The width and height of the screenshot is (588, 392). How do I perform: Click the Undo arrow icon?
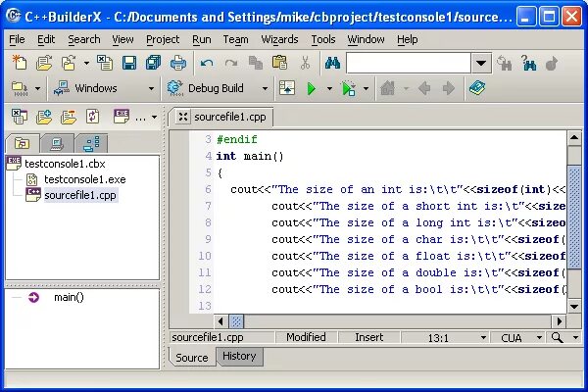(207, 63)
